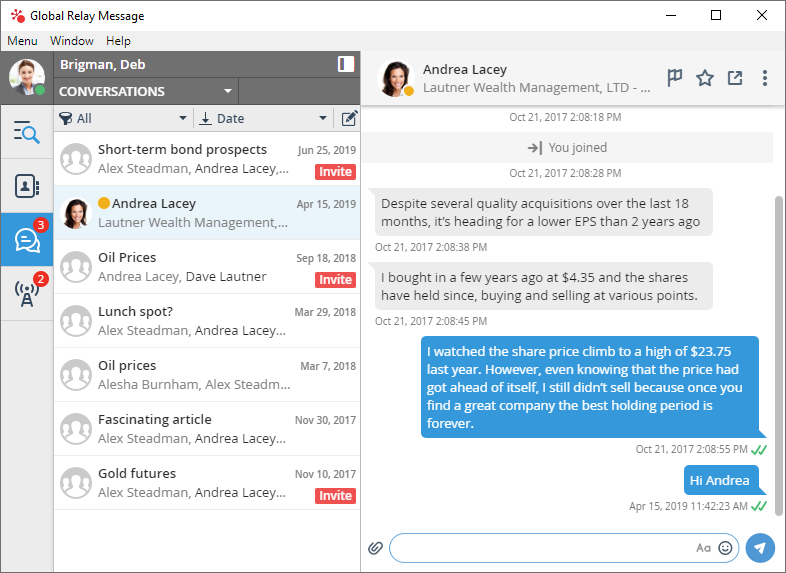Click the chat vertical scrollbar
786x573 pixels.
[x=780, y=340]
